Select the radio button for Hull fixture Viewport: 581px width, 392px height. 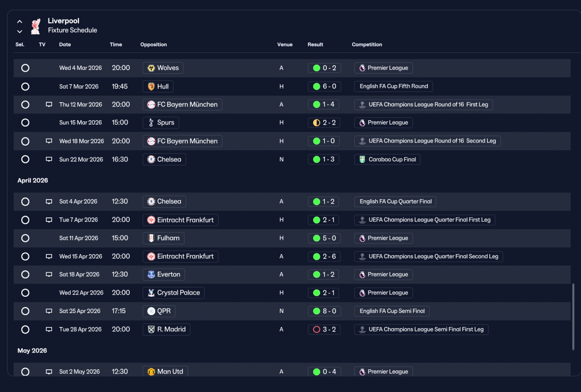[x=25, y=86]
